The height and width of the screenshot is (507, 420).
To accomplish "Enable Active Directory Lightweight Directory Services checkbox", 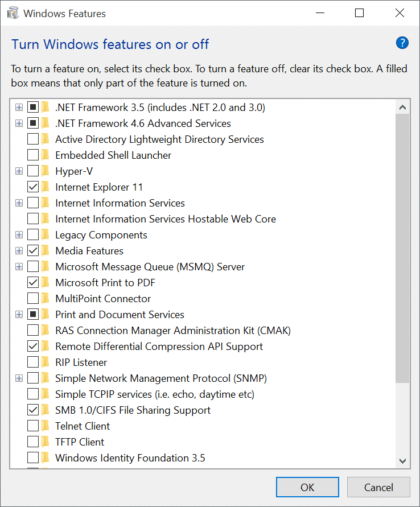I will coord(33,139).
